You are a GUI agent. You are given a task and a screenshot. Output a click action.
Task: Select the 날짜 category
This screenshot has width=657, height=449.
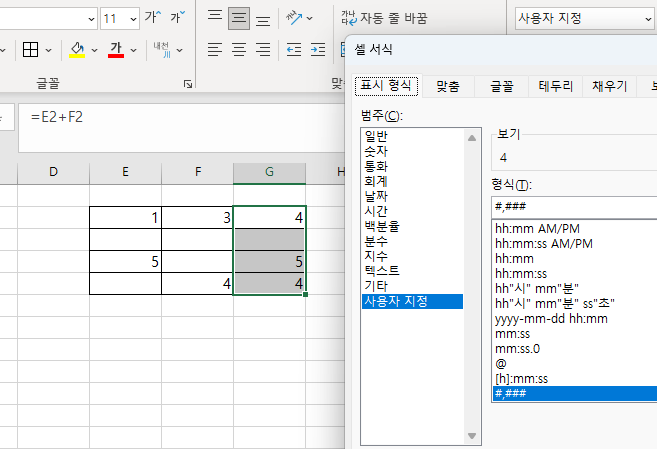(412, 196)
